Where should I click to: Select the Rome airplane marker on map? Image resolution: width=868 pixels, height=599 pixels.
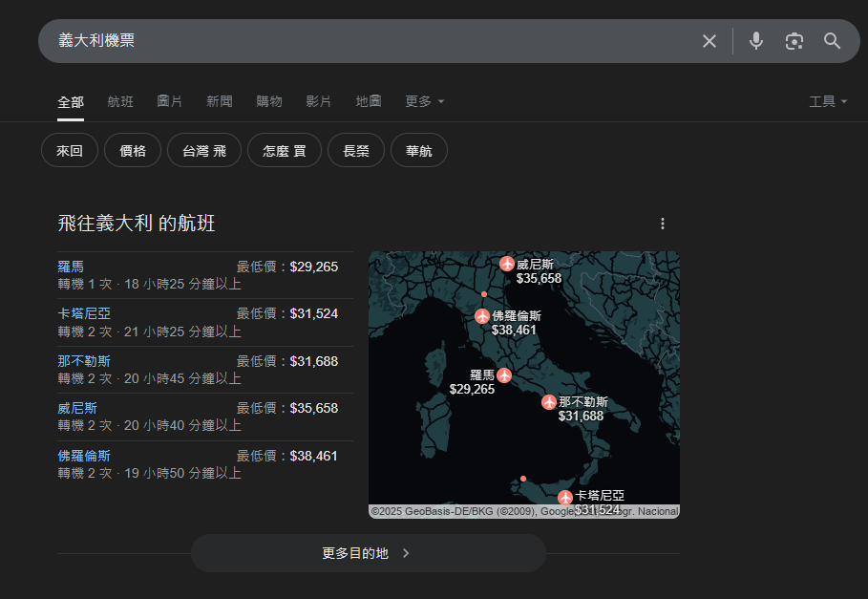point(504,375)
